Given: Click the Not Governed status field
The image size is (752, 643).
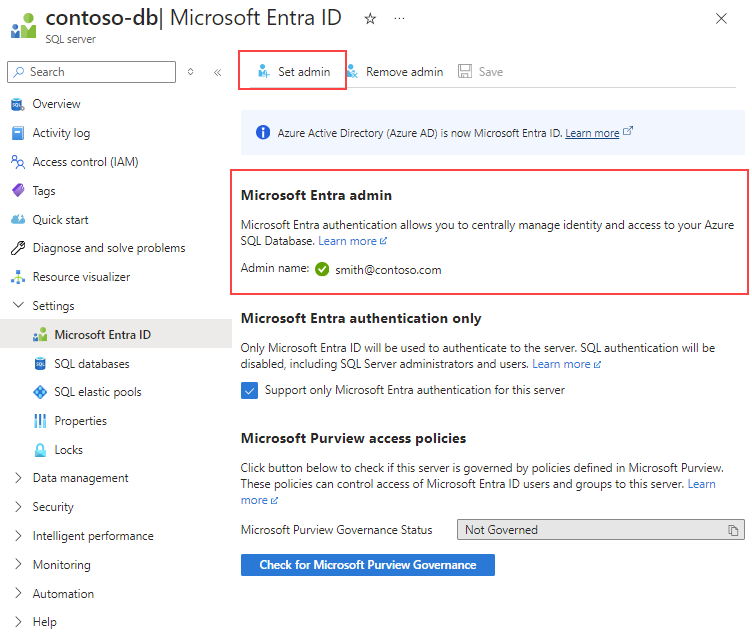Looking at the screenshot, I should point(600,530).
